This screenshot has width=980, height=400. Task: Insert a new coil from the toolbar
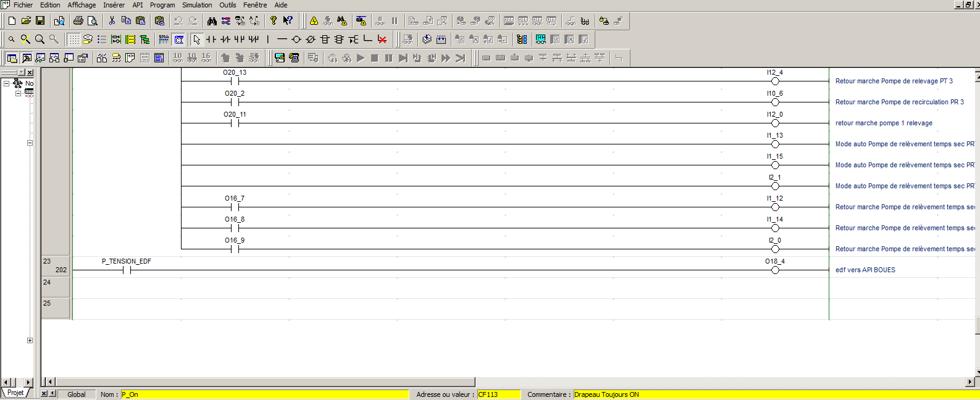pyautogui.click(x=296, y=40)
